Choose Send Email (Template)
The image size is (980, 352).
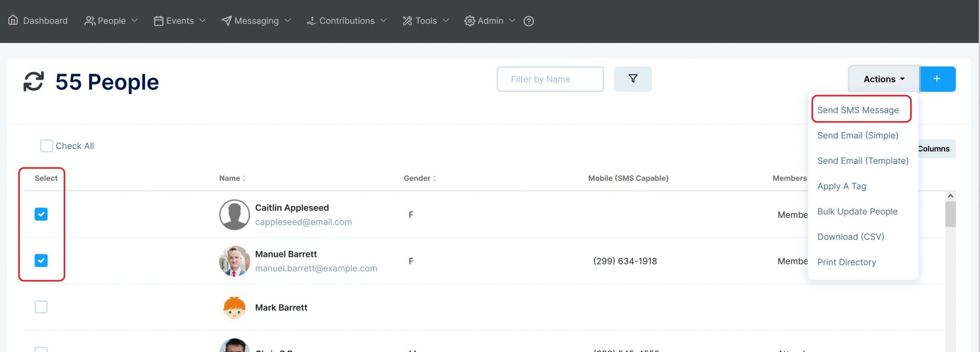pyautogui.click(x=863, y=161)
